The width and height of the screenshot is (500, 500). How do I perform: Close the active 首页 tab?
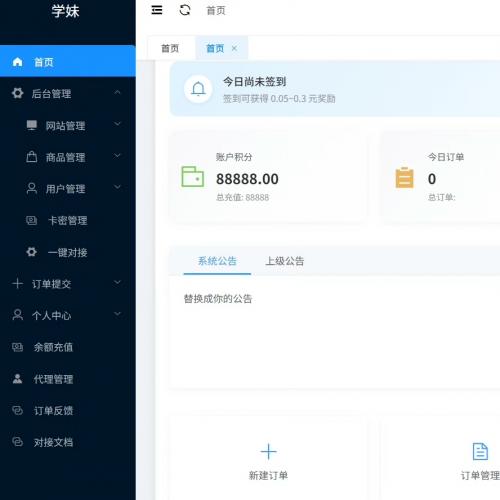click(x=234, y=48)
